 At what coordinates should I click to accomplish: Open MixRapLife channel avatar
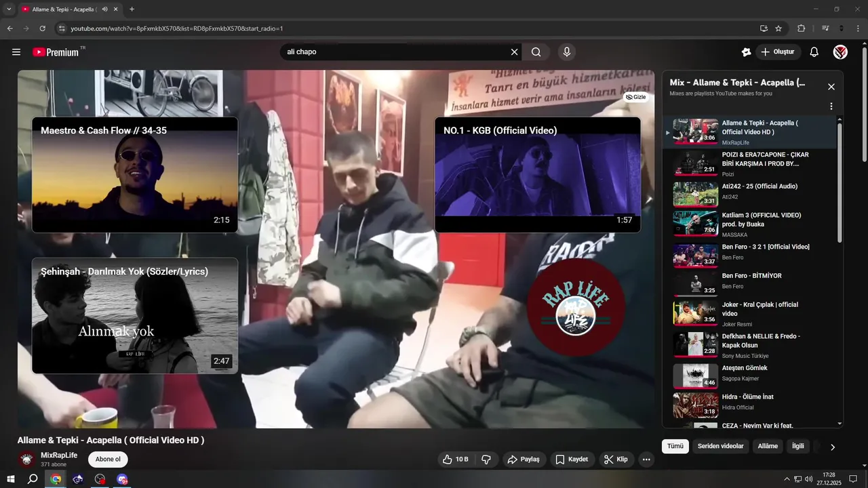(x=26, y=459)
